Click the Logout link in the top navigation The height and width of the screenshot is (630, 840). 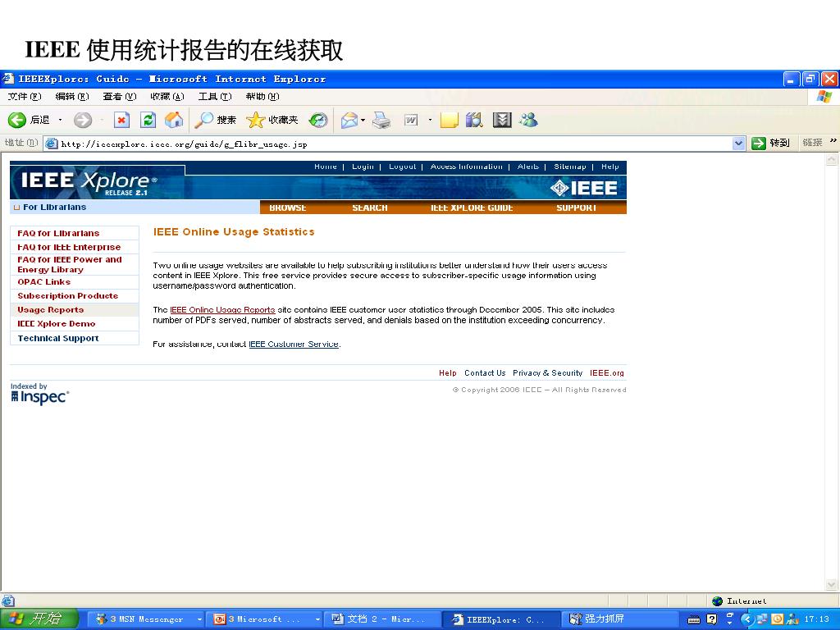click(x=402, y=167)
